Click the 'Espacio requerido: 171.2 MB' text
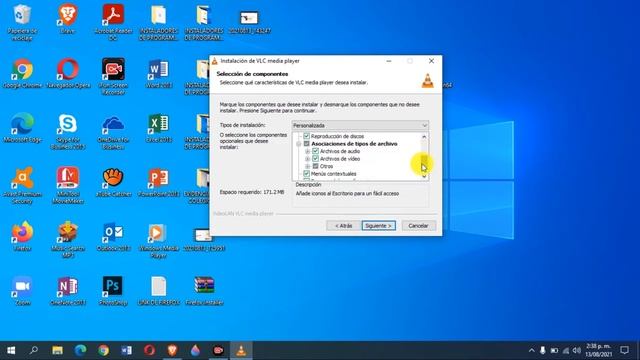The height and width of the screenshot is (360, 640). coord(252,192)
